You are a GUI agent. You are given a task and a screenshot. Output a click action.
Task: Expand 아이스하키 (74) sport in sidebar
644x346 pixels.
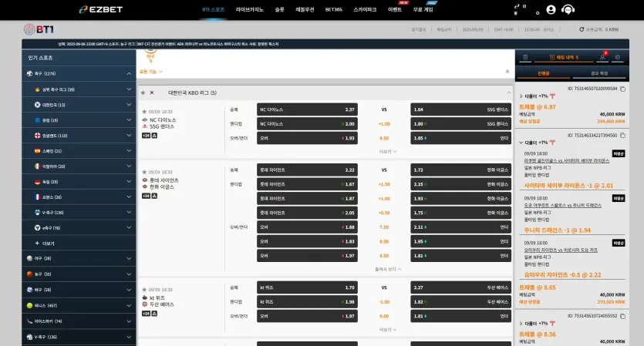pyautogui.click(x=129, y=321)
